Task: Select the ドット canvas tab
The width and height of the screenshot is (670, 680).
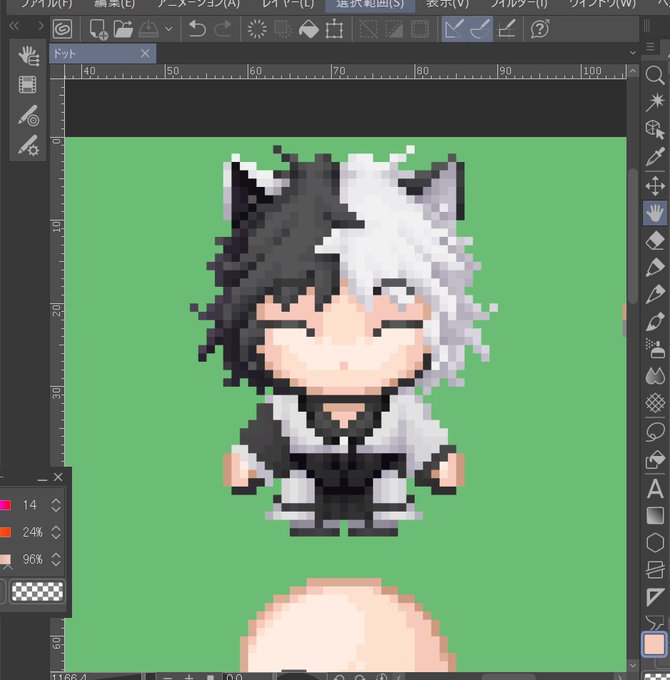Action: [x=102, y=54]
